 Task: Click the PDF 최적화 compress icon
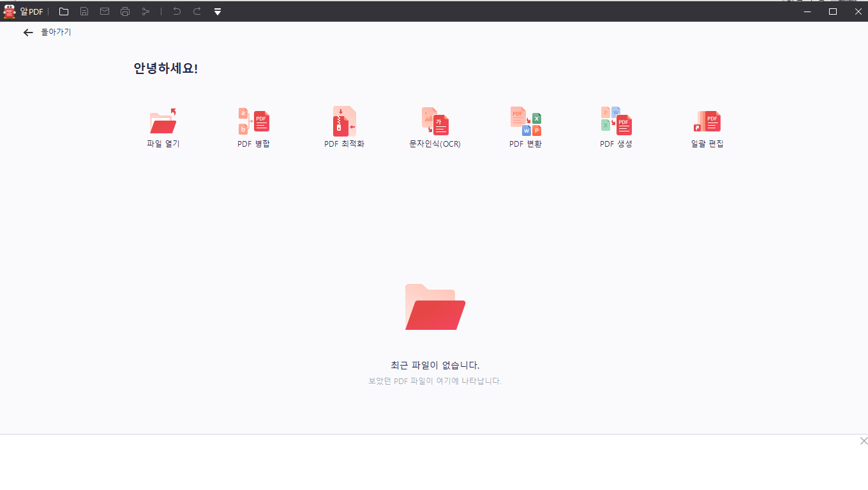pyautogui.click(x=344, y=121)
